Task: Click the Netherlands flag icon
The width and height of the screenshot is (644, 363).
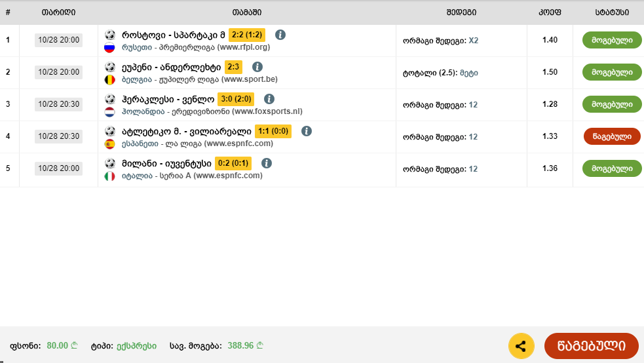Action: pos(109,111)
